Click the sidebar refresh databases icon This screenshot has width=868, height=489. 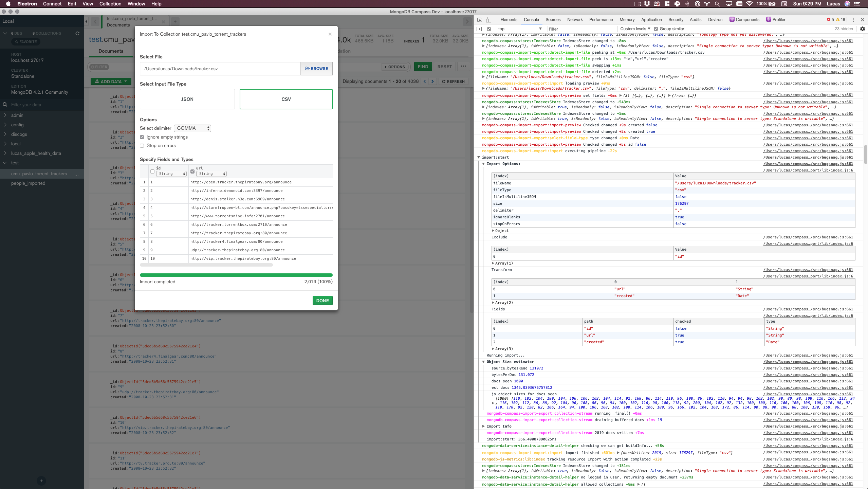click(x=77, y=33)
